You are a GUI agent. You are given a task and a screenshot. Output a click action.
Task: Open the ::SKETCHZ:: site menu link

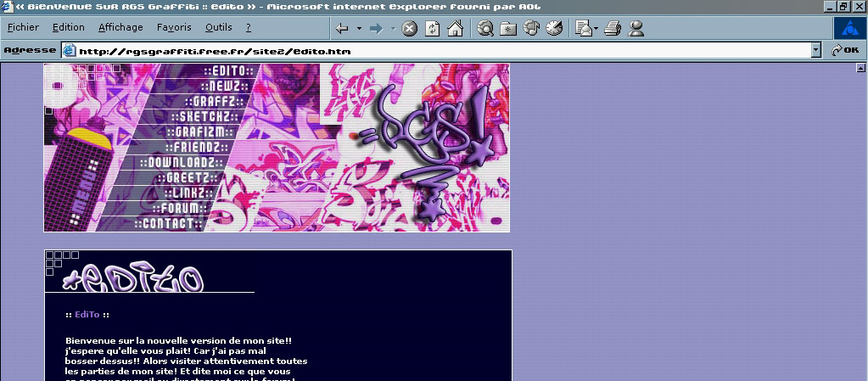coord(204,117)
